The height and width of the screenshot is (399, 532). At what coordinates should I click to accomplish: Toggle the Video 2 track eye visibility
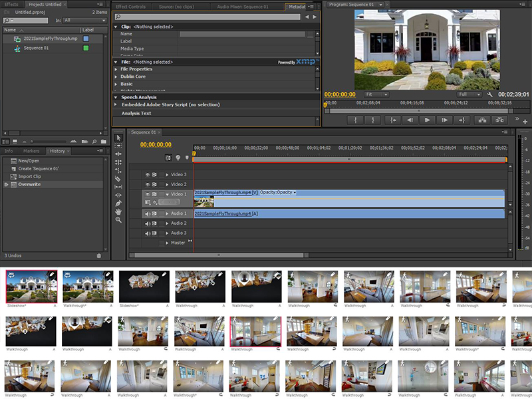pos(148,184)
